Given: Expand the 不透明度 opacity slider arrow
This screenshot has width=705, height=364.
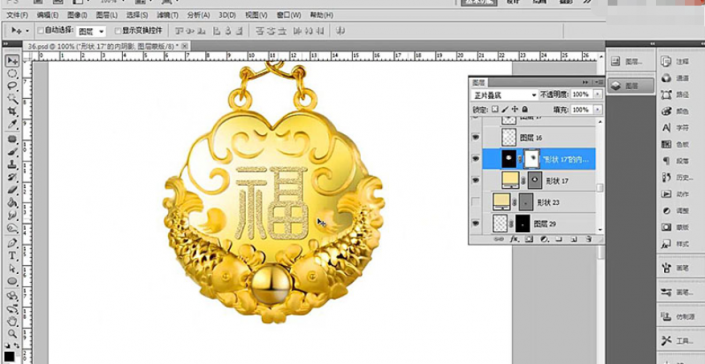Looking at the screenshot, I should click(x=598, y=94).
